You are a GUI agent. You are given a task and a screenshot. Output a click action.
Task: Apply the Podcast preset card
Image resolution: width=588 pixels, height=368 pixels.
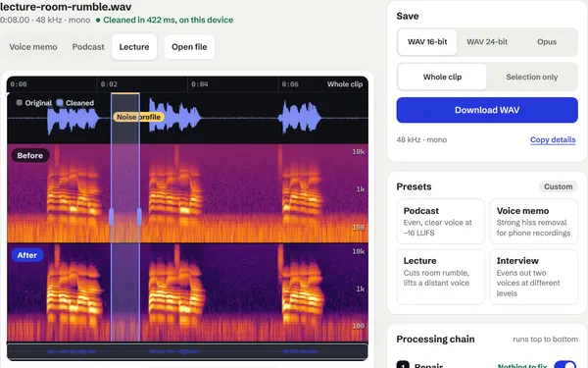[440, 222]
